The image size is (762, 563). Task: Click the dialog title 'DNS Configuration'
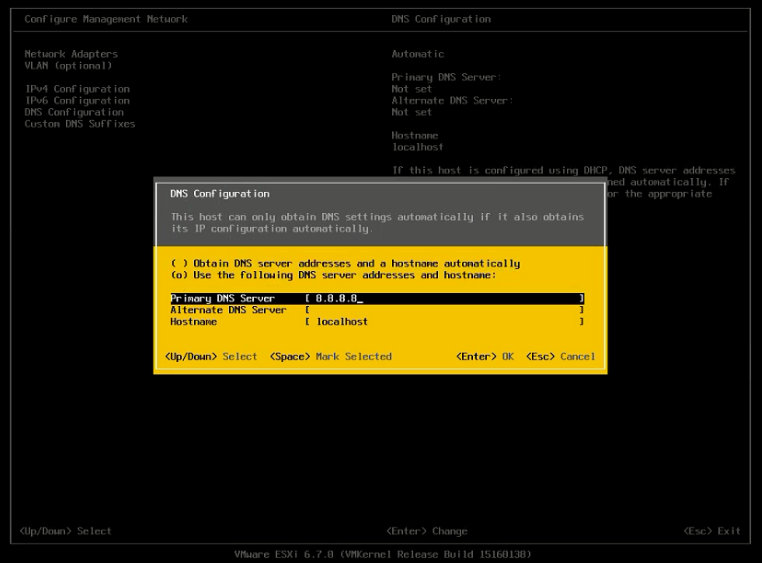point(220,194)
